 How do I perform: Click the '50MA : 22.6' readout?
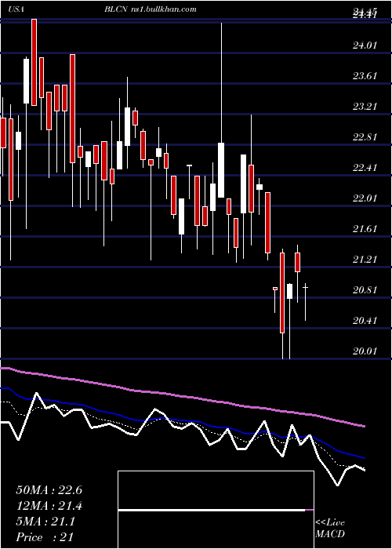(49, 490)
